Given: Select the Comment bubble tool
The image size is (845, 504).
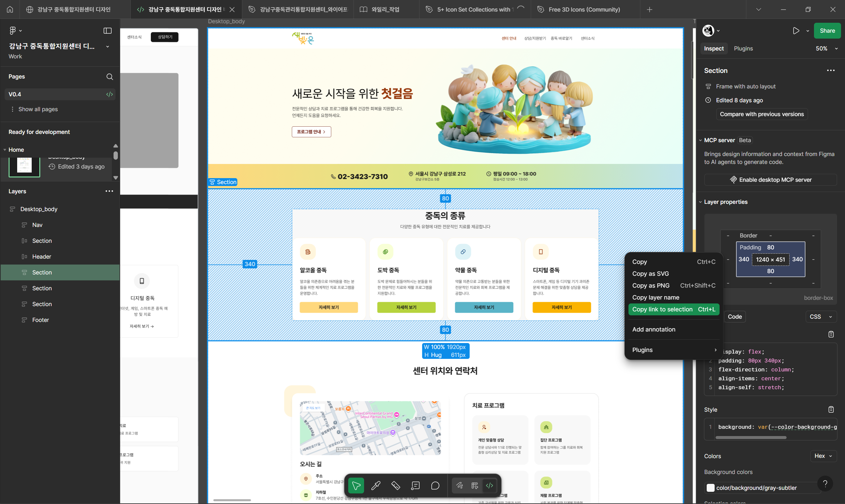Looking at the screenshot, I should pos(435,485).
